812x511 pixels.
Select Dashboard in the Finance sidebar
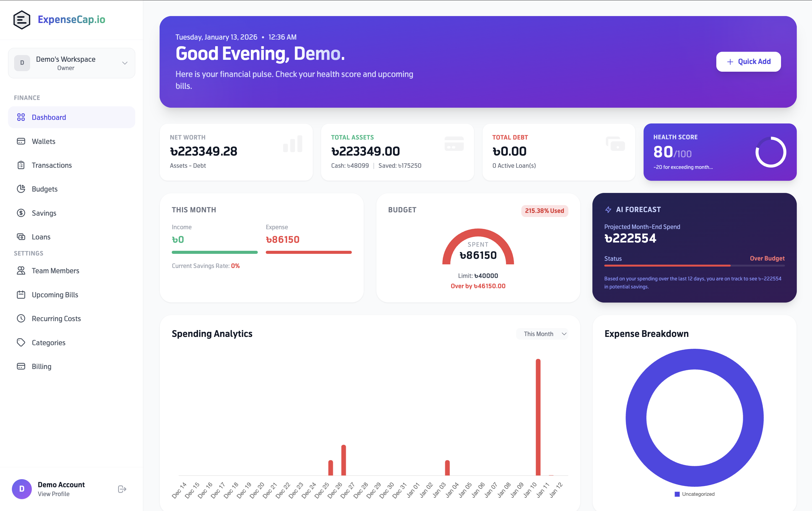point(49,117)
